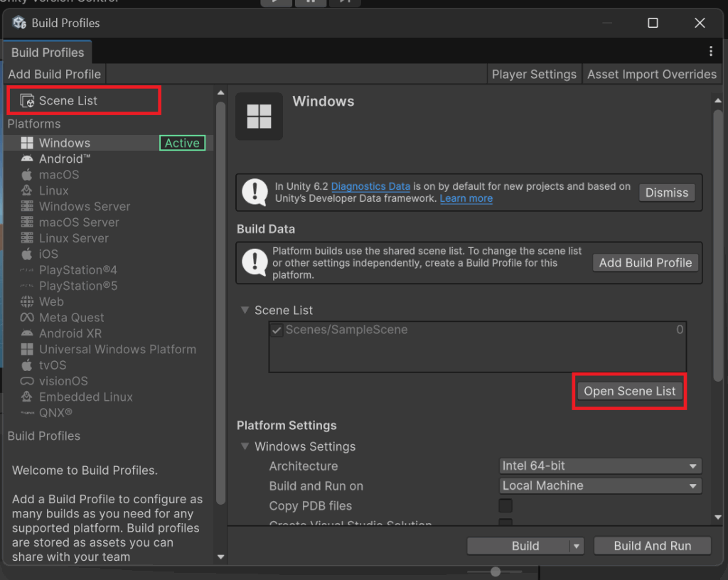
Task: Open Player Settings from the toolbar
Action: coord(534,74)
